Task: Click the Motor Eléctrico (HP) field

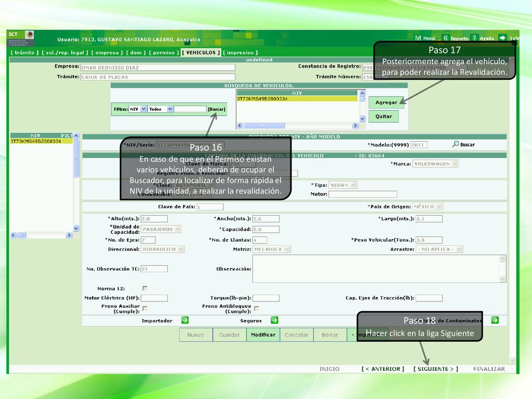Action: pyautogui.click(x=154, y=298)
